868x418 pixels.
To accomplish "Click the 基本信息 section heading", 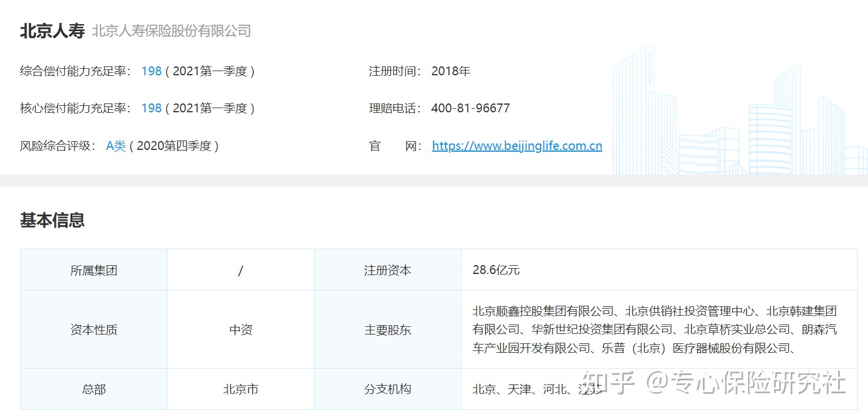I will coord(52,220).
